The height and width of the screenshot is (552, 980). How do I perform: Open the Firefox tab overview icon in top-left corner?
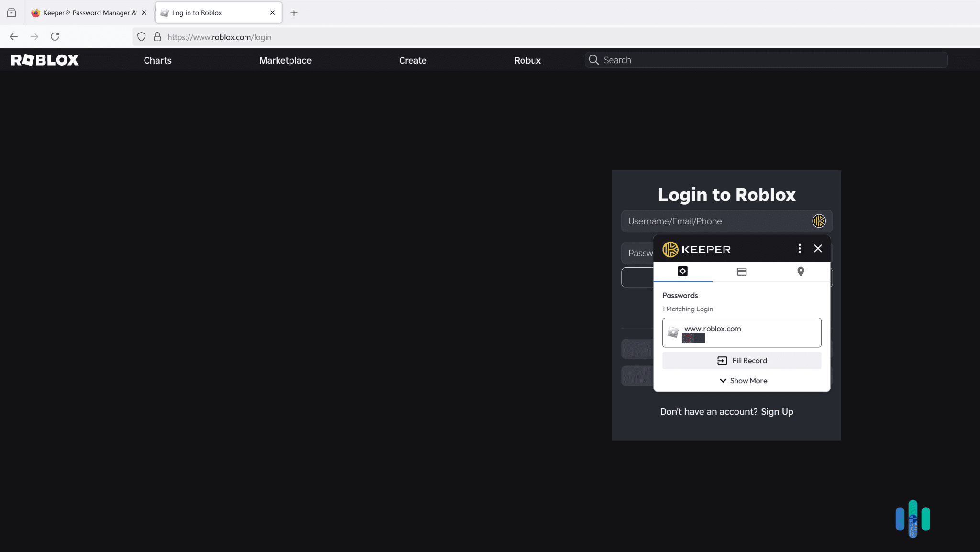11,12
